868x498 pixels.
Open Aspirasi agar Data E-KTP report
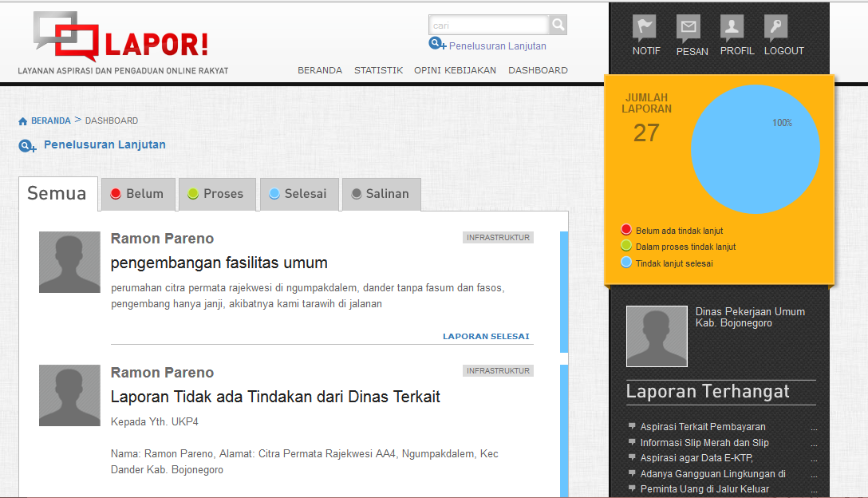pos(696,458)
